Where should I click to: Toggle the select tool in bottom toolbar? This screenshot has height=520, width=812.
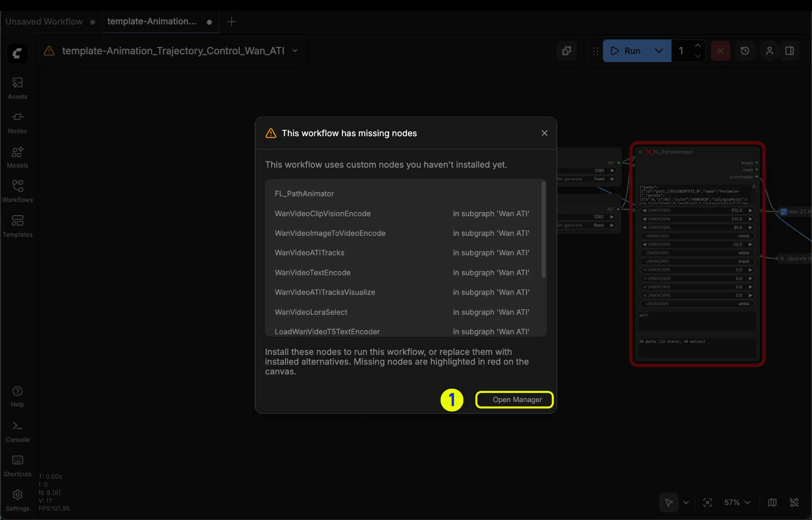point(669,502)
